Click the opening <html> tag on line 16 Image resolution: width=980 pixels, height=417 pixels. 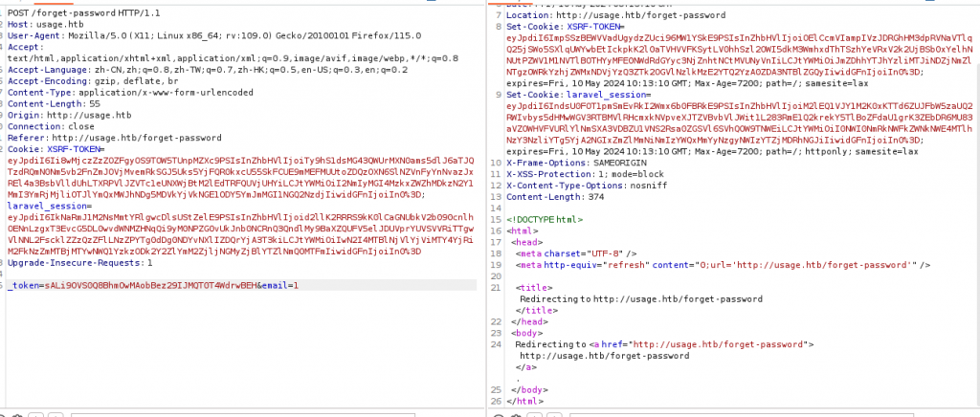click(520, 230)
